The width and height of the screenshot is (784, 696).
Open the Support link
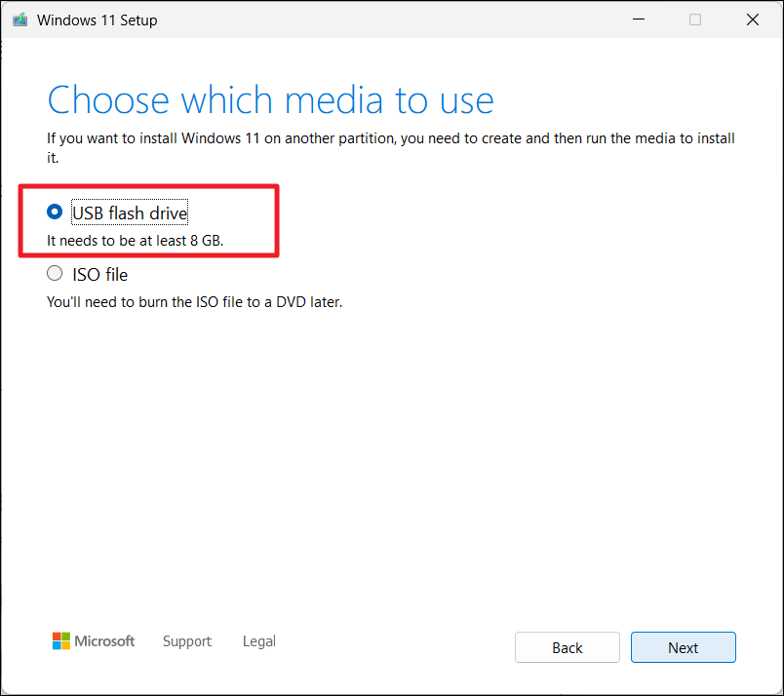pos(187,641)
